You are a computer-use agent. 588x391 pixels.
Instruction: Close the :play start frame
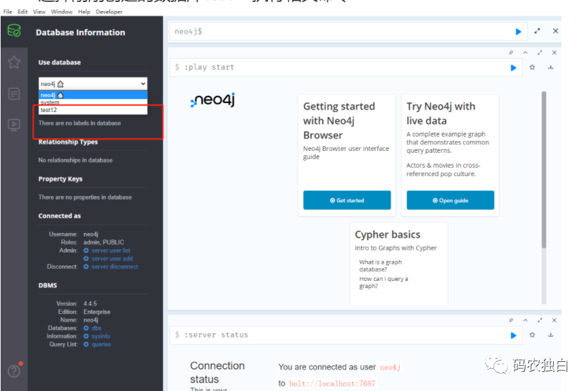click(554, 52)
